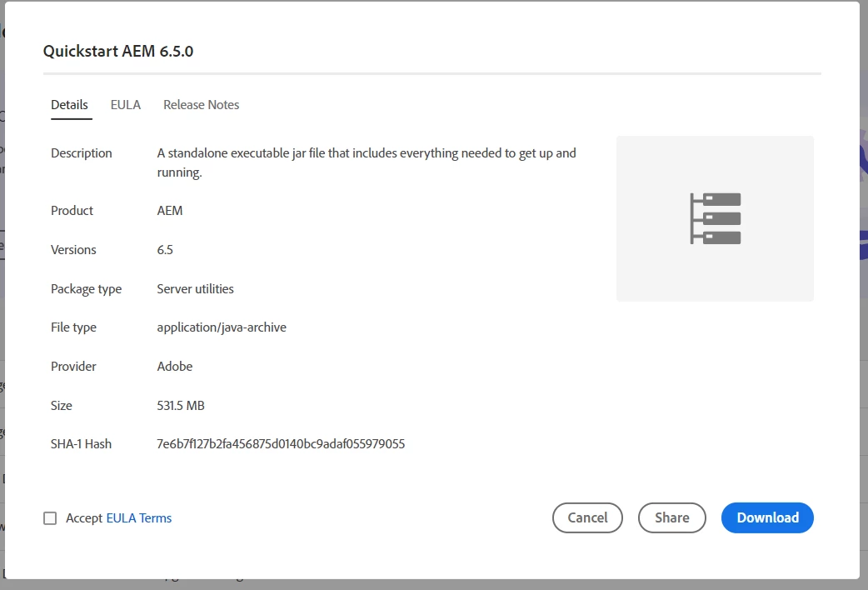Click the SHA-1 Hash label

point(81,443)
